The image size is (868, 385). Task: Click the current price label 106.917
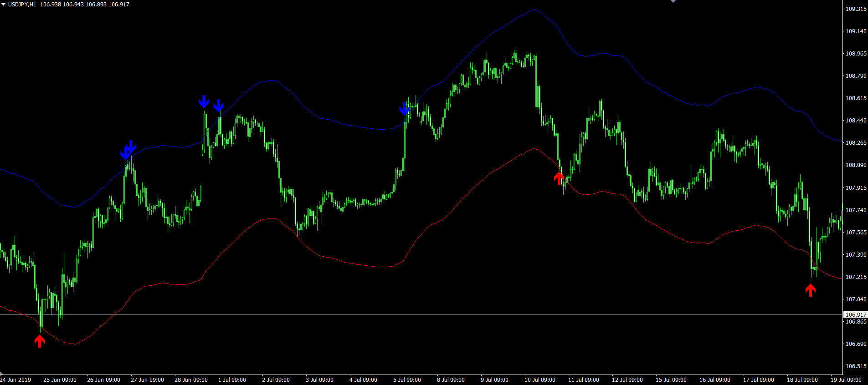[x=856, y=314]
